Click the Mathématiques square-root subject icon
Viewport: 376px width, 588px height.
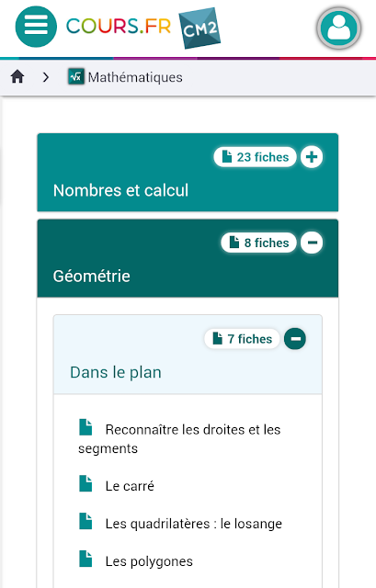pyautogui.click(x=75, y=77)
